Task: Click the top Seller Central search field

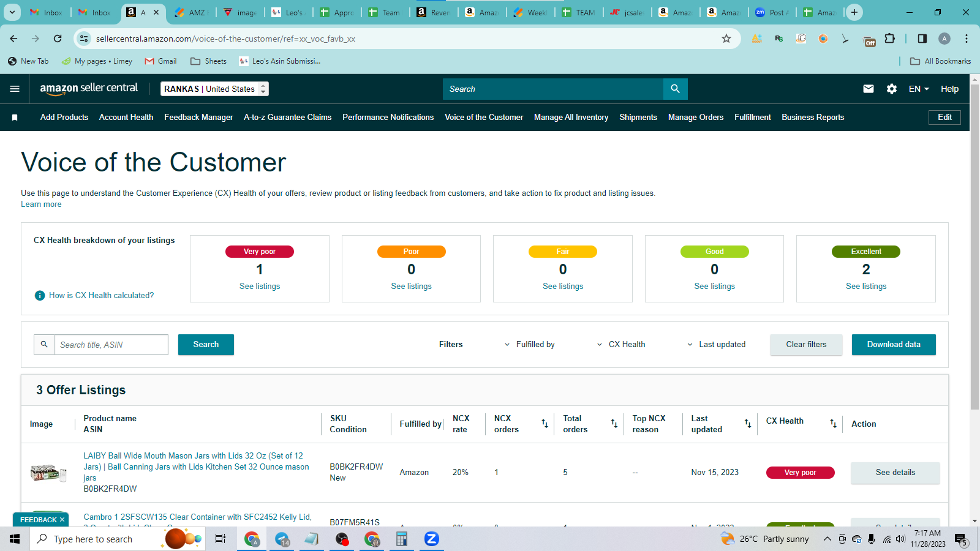Action: tap(553, 89)
